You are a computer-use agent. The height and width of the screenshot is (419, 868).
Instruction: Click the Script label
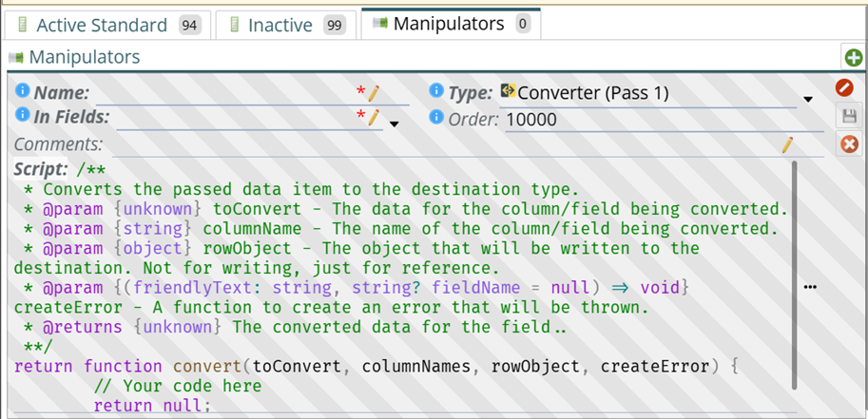[41, 168]
